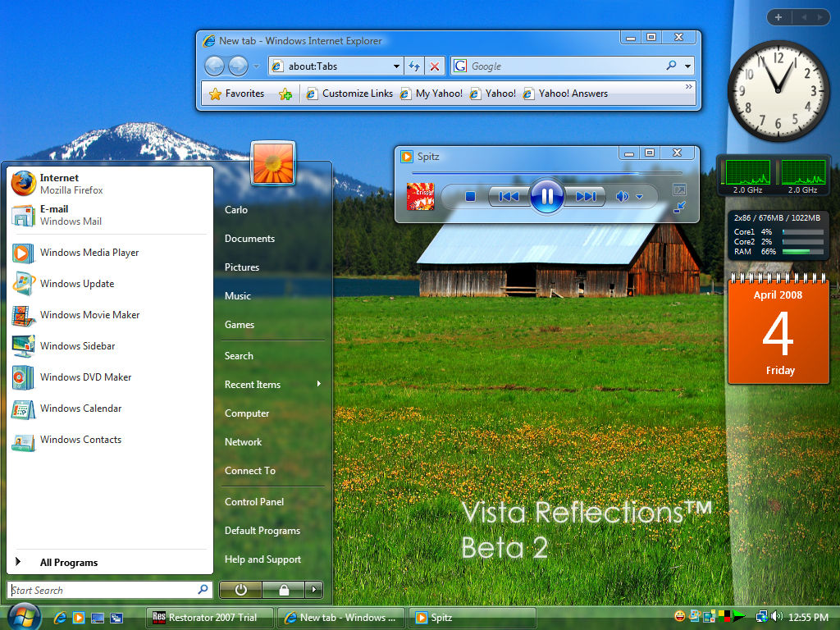Stop loading page with red X
This screenshot has width=840, height=630.
pyautogui.click(x=435, y=66)
